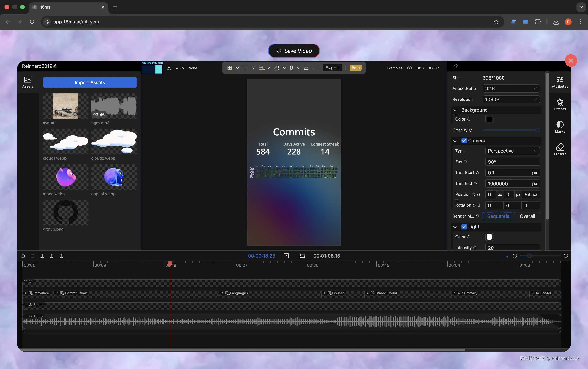Uncheck the Light checkbox

[464, 227]
